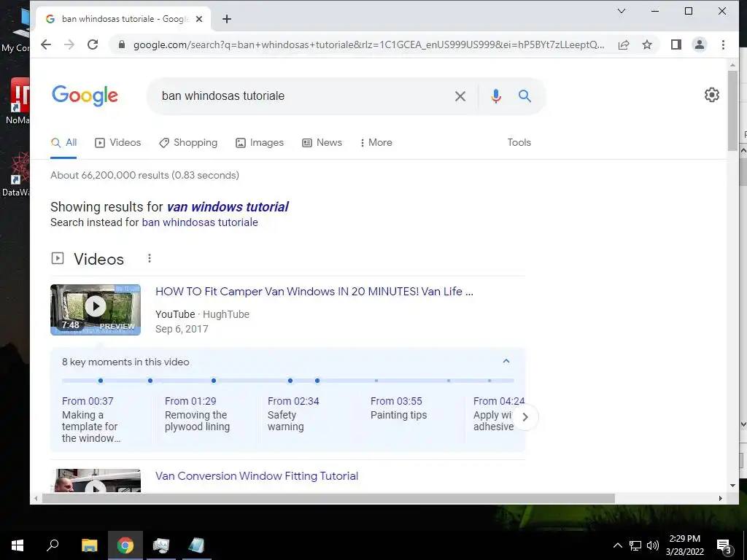This screenshot has width=747, height=560.
Task: Switch to the News tab
Action: [322, 142]
